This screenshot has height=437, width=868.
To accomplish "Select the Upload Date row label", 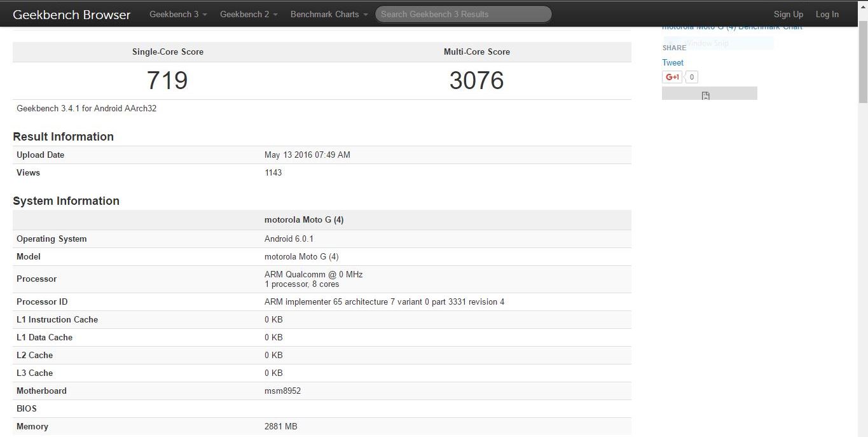I will 40,155.
